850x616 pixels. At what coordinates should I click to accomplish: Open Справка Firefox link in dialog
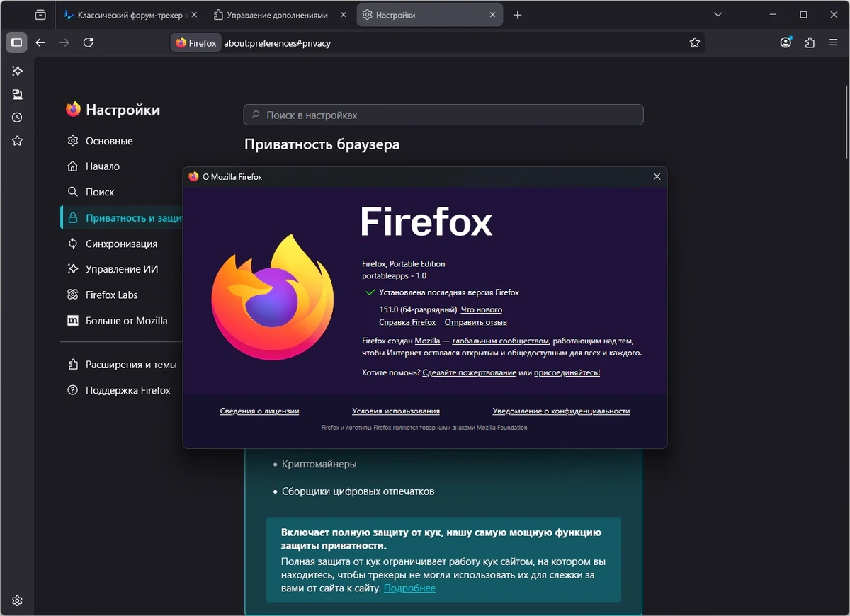coord(407,322)
